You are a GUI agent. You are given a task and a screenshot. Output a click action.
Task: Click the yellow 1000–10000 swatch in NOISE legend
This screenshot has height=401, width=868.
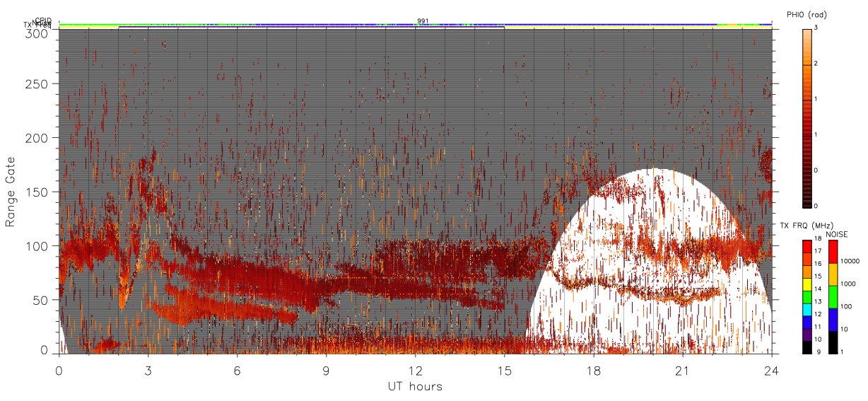tap(833, 274)
